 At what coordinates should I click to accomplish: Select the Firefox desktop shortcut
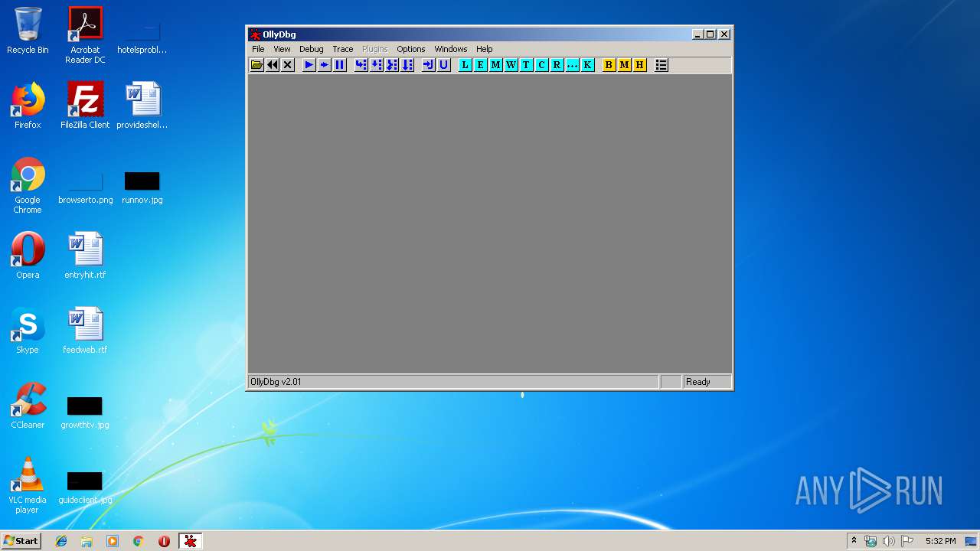point(28,106)
